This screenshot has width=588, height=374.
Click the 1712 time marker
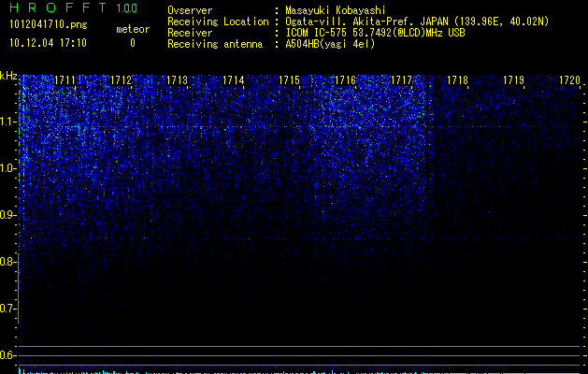pyautogui.click(x=122, y=80)
